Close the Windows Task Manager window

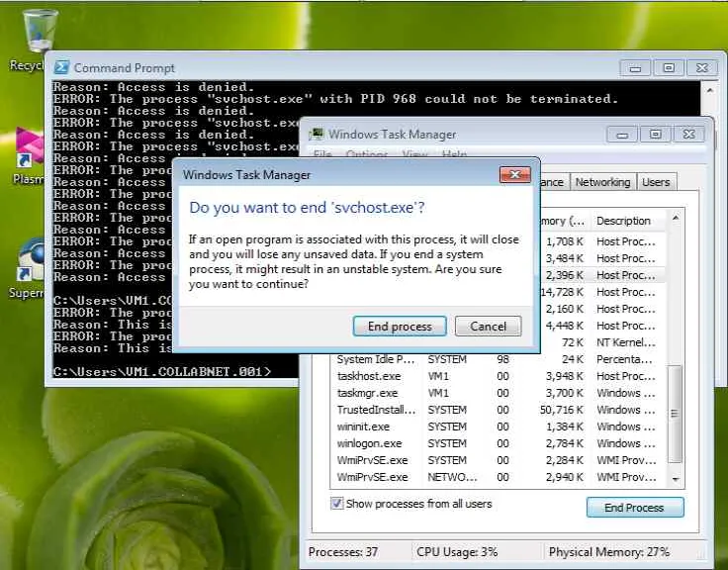point(689,135)
